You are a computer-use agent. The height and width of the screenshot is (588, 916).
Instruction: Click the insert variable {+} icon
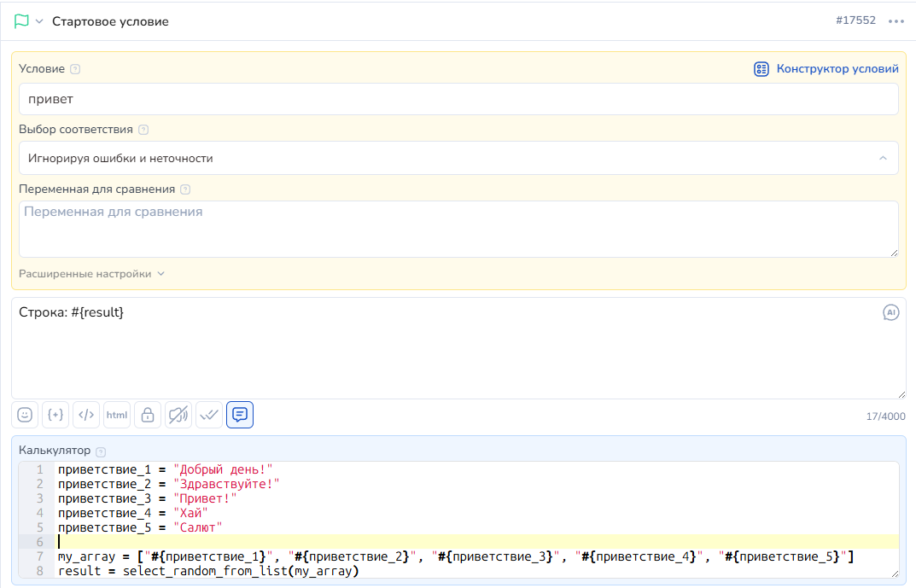coord(55,415)
